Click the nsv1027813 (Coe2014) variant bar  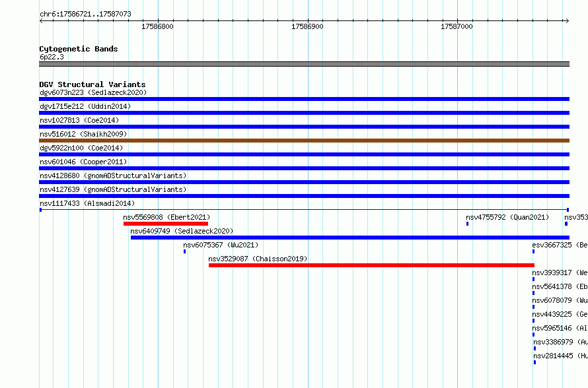coord(304,127)
